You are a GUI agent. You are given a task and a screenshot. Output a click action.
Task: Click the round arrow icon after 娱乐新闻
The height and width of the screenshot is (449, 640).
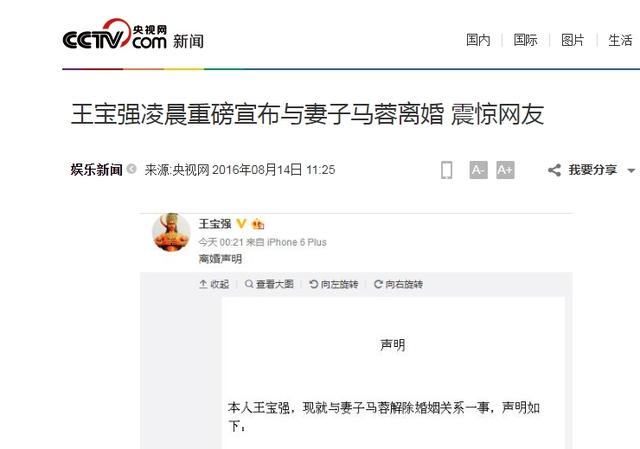coord(131,169)
